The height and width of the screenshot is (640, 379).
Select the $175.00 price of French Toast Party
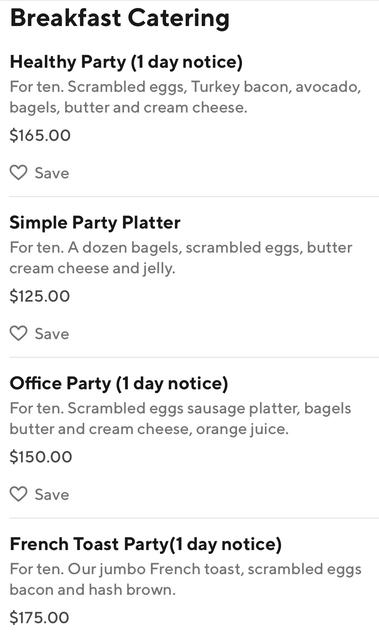[x=39, y=618]
